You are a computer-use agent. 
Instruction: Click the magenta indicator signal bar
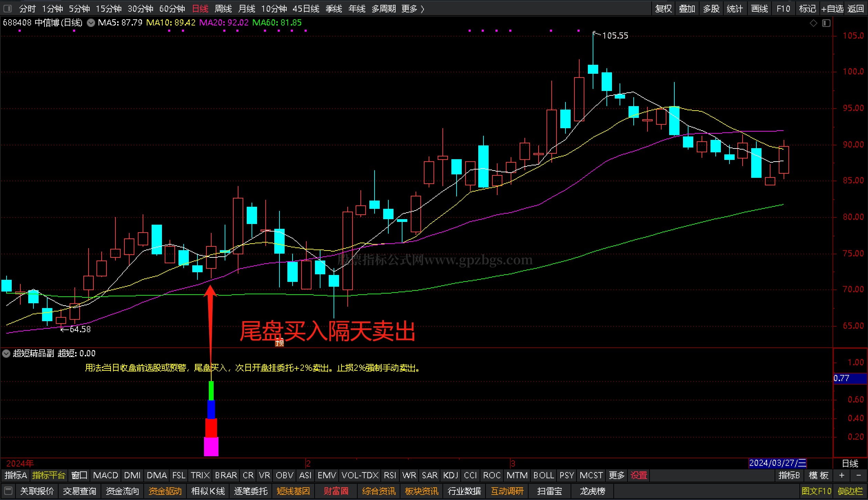coord(211,447)
